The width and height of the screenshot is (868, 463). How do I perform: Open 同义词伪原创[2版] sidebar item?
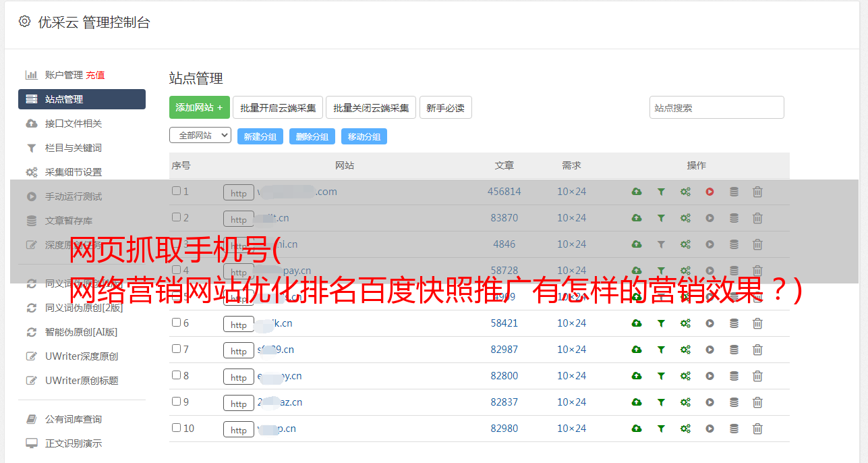point(84,308)
